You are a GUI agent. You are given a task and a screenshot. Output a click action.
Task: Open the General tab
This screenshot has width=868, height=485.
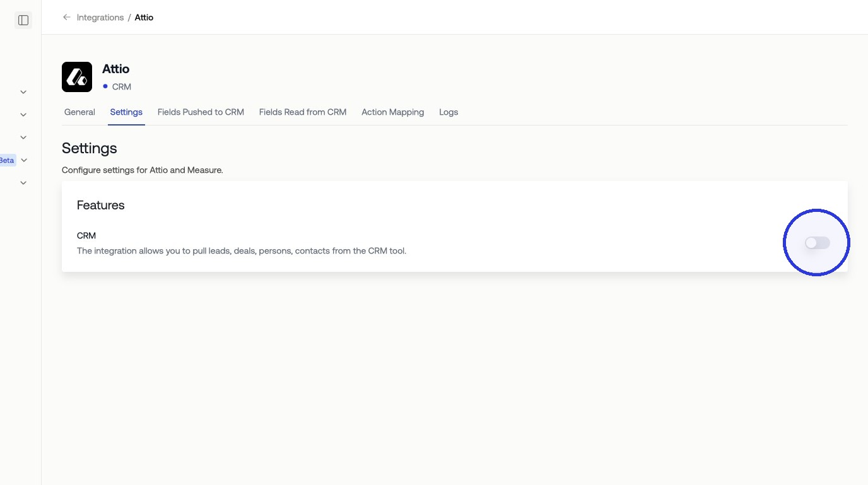79,112
